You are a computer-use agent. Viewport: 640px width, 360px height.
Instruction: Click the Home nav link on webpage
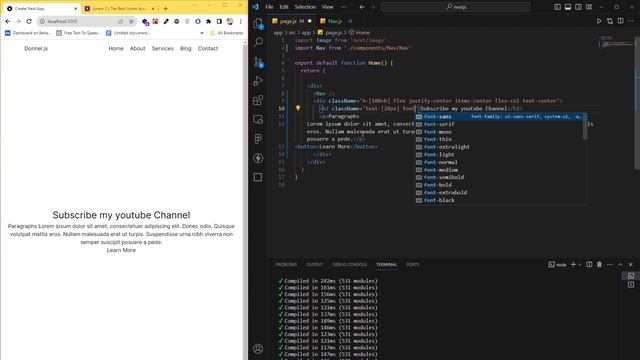(116, 49)
